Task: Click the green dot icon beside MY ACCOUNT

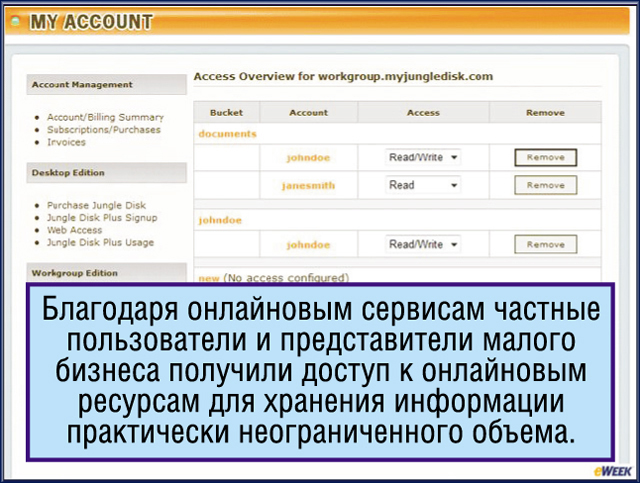Action: (16, 21)
